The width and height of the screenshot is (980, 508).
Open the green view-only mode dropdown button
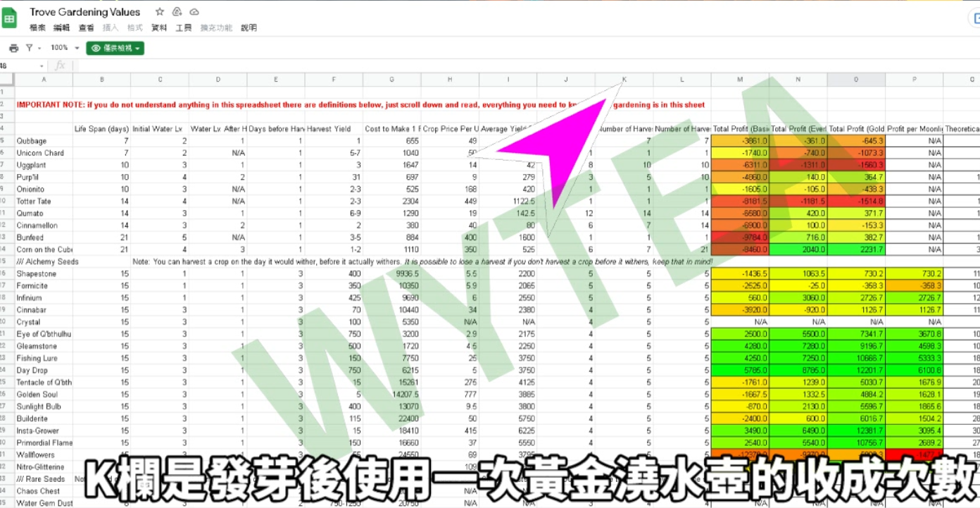click(115, 48)
